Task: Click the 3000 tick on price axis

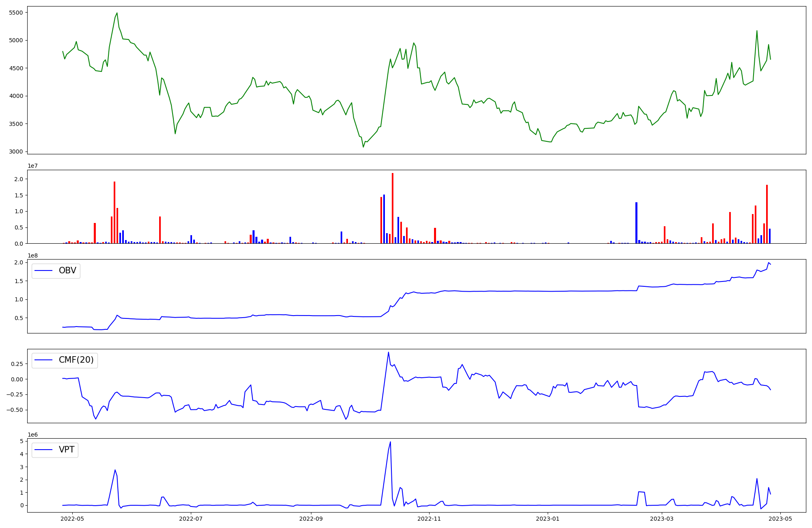Action: (16, 152)
